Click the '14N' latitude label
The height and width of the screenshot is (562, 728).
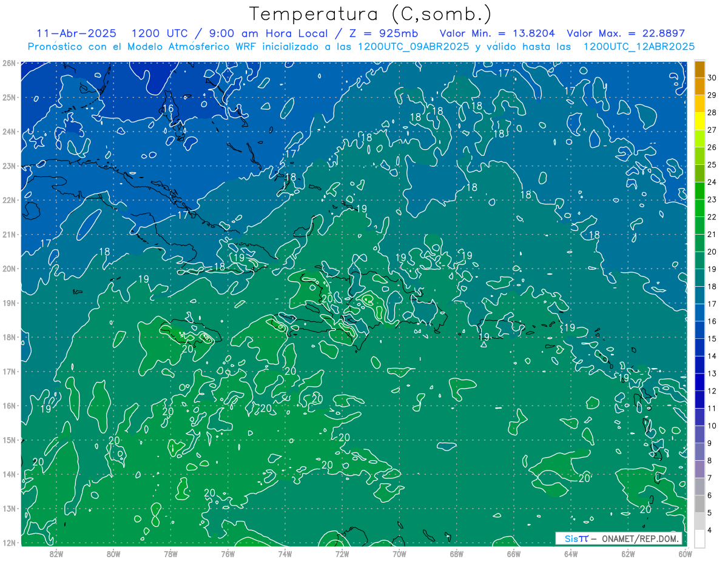click(9, 474)
